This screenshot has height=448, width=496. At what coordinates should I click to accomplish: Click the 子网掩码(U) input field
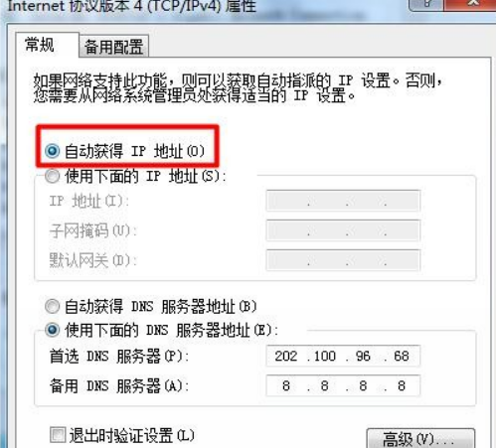(x=343, y=230)
